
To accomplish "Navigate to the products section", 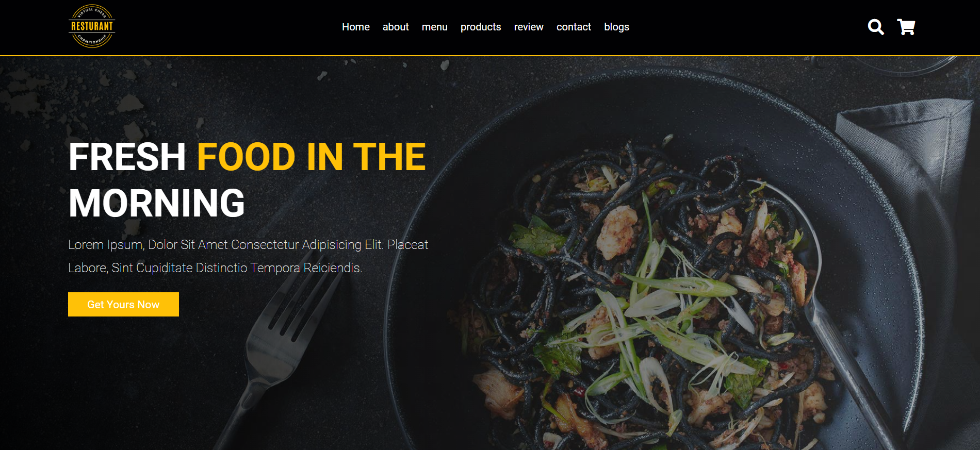I will pos(481,27).
